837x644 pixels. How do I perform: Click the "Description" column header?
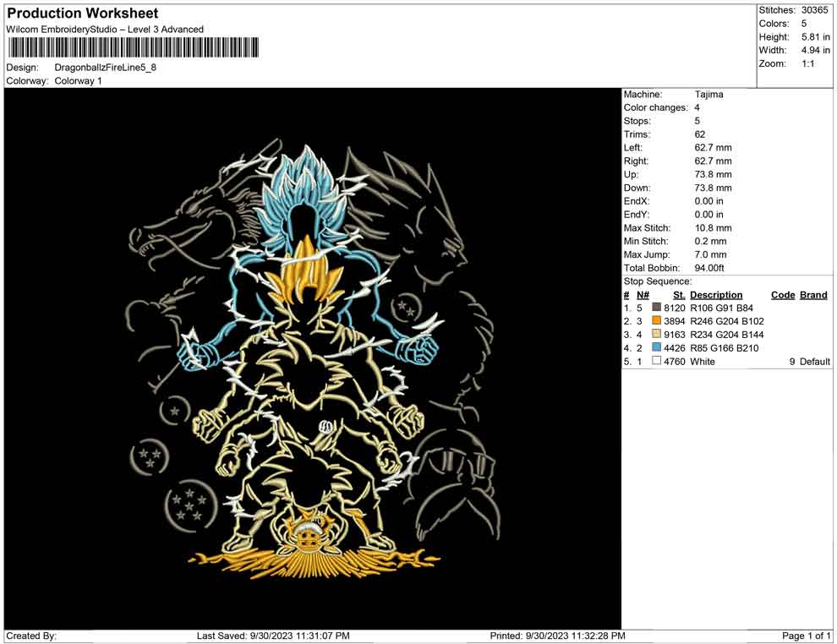716,295
